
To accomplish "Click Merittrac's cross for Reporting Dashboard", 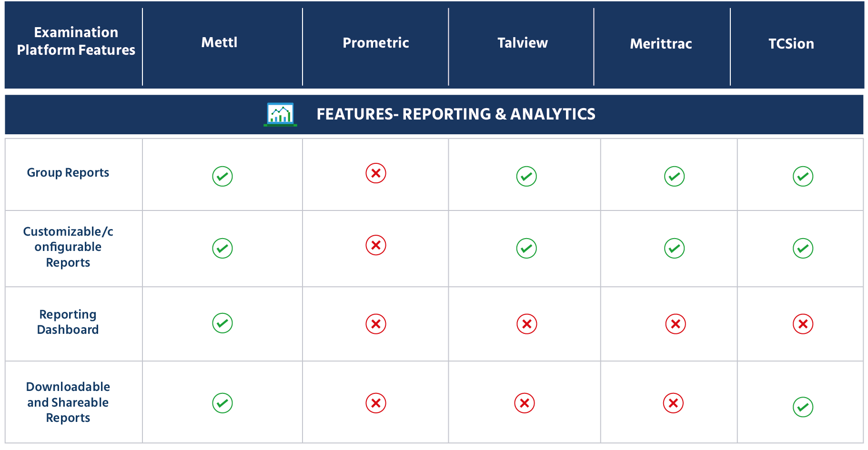I will coord(676,324).
